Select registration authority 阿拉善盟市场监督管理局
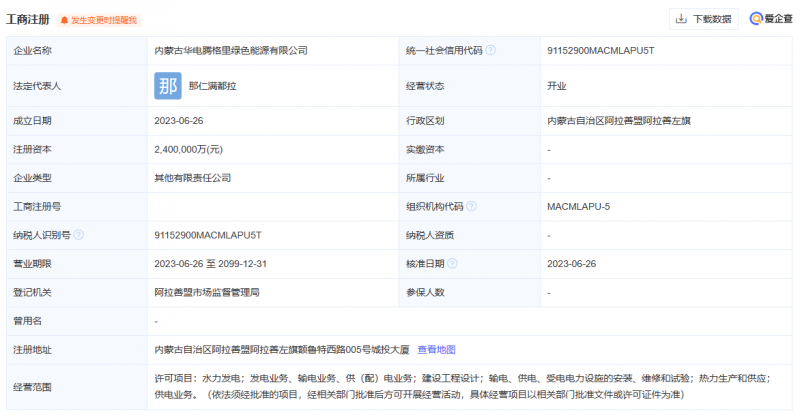 207,292
